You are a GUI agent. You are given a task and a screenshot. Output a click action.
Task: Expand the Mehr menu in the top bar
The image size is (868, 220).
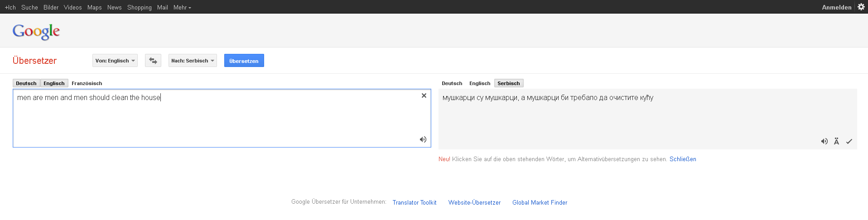(182, 7)
